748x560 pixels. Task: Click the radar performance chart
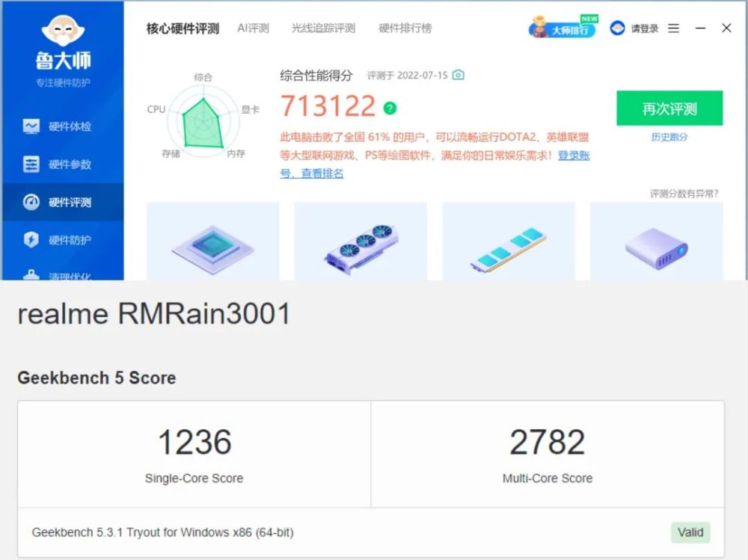(x=203, y=122)
